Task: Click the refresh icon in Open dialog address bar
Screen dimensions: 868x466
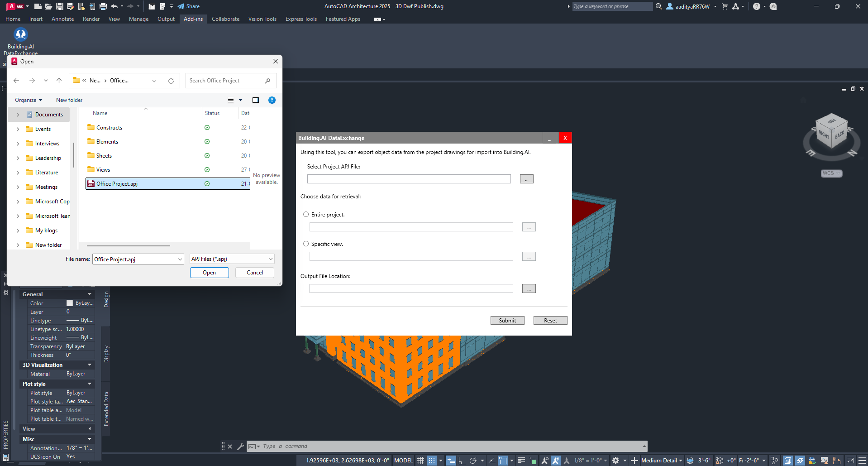Action: click(x=171, y=81)
